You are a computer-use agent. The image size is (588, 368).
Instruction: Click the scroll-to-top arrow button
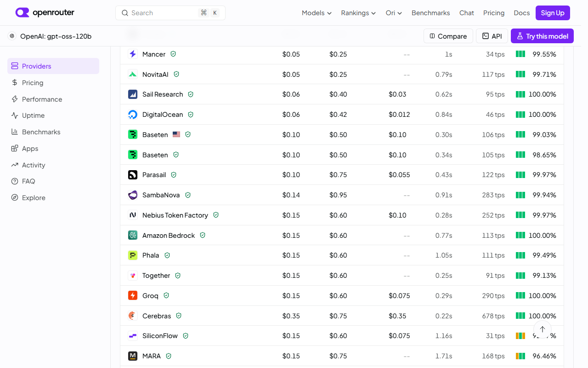coord(543,329)
